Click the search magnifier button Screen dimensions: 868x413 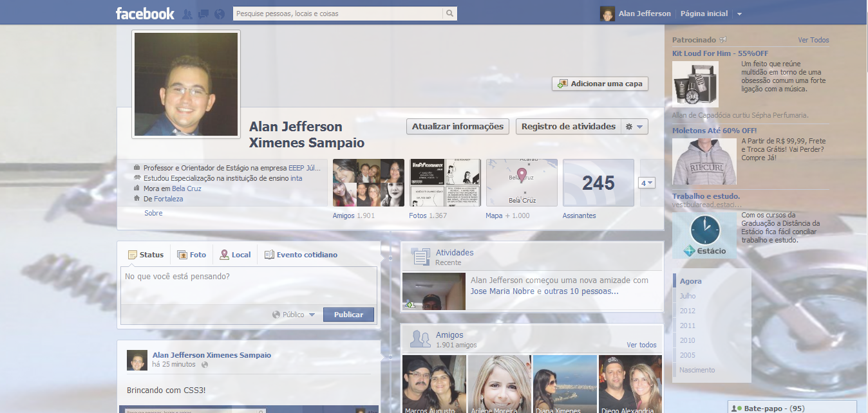pyautogui.click(x=449, y=13)
